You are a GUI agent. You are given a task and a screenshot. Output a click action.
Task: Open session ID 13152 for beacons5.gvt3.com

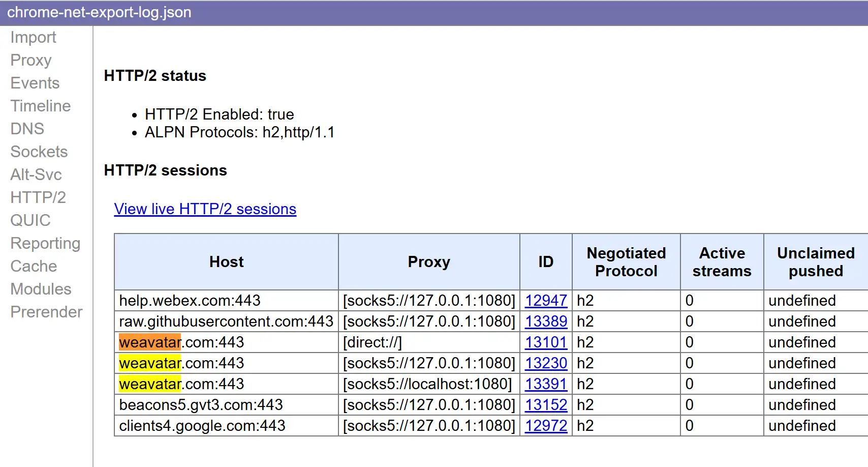[546, 405]
